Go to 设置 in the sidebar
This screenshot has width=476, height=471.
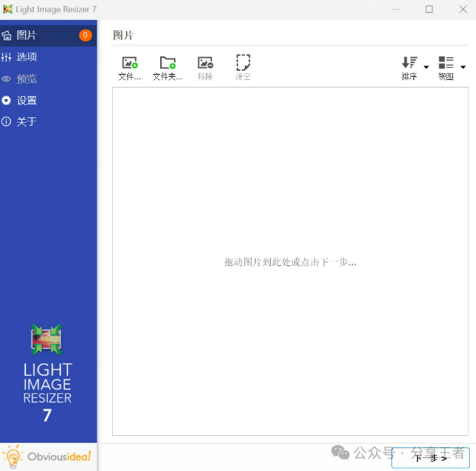27,101
